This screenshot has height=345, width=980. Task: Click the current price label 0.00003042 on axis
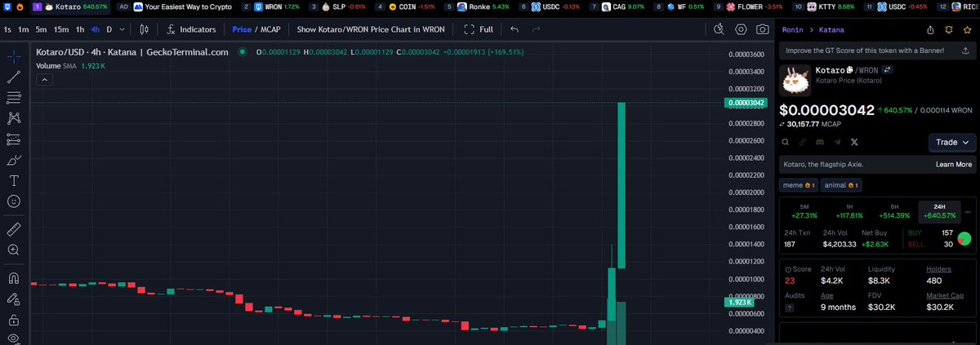pos(746,103)
